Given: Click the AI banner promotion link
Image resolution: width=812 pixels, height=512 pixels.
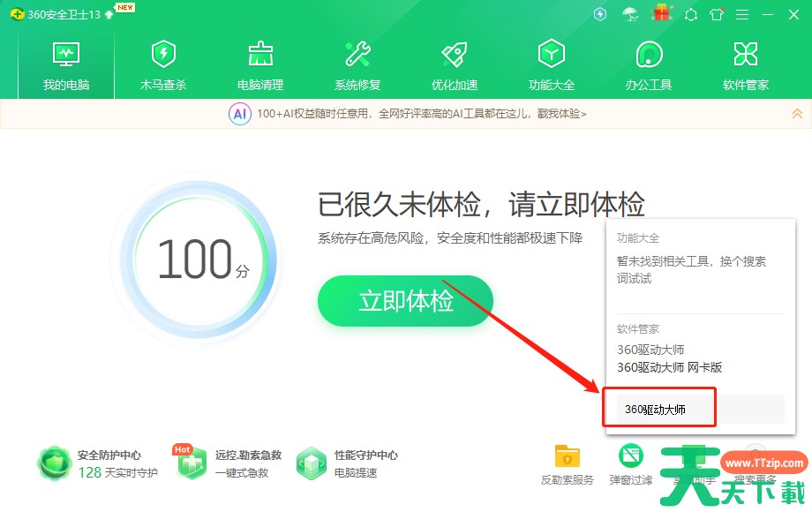Looking at the screenshot, I should pyautogui.click(x=422, y=113).
